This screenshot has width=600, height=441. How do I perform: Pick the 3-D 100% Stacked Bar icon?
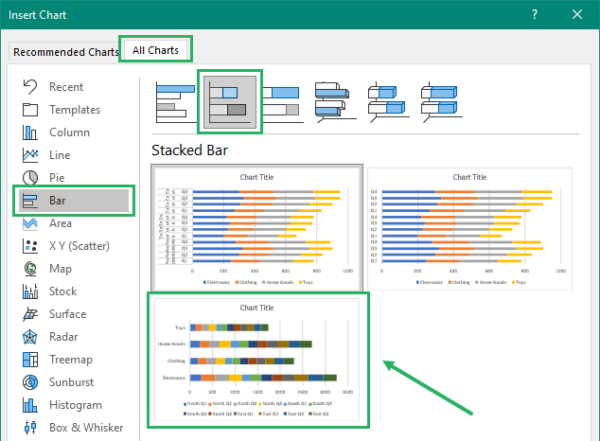point(441,101)
